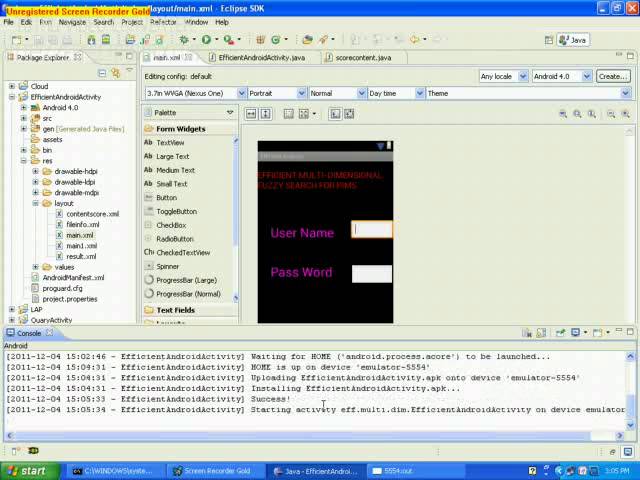Open the Android 4.0 target dropdown

(562, 76)
